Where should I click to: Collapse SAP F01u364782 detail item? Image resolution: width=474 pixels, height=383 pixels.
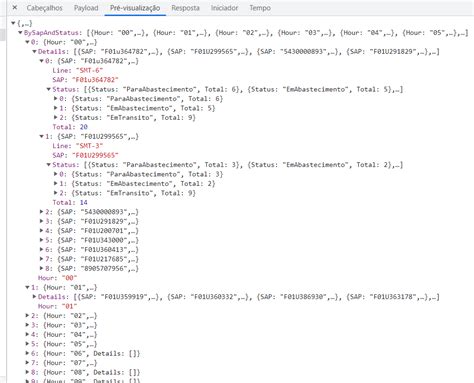[42, 61]
